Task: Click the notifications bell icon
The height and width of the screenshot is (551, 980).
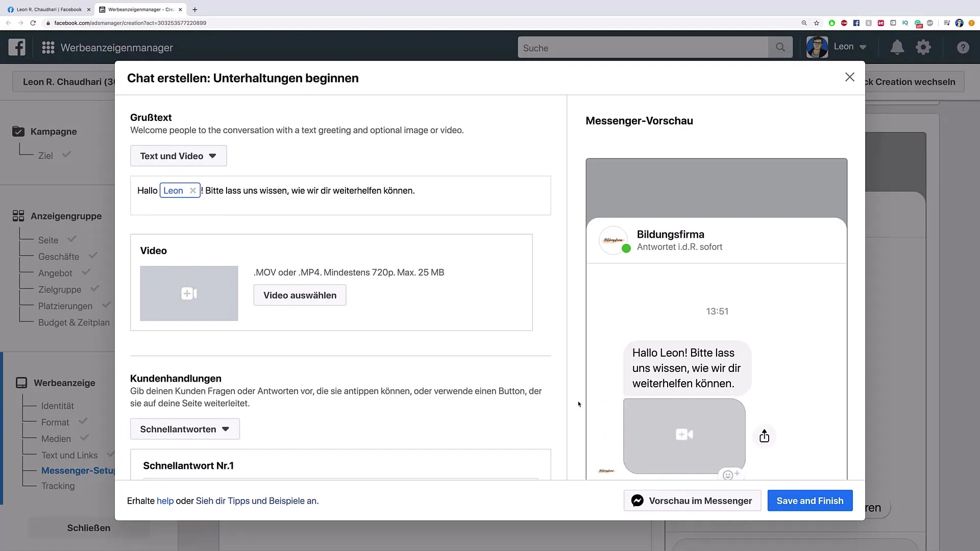Action: coord(896,46)
